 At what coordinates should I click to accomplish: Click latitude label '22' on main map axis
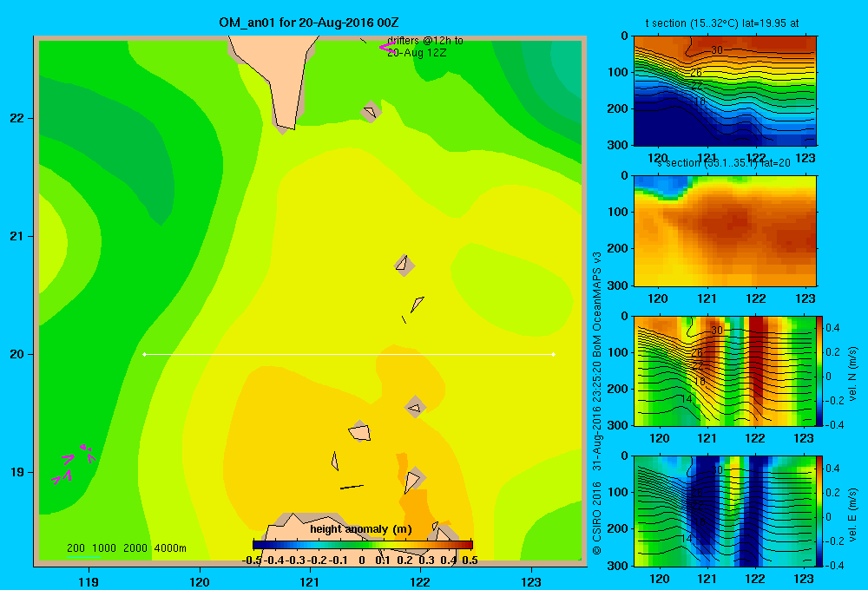(x=16, y=119)
